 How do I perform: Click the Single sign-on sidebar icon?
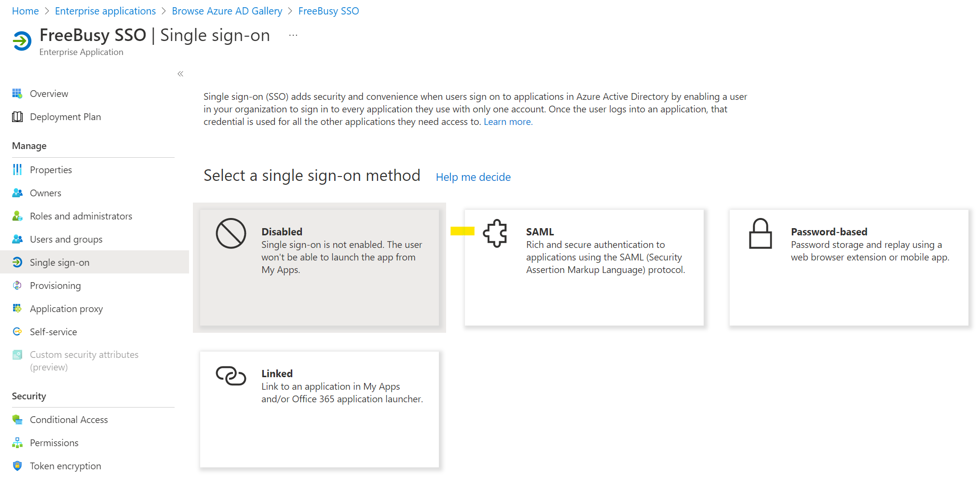coord(17,262)
